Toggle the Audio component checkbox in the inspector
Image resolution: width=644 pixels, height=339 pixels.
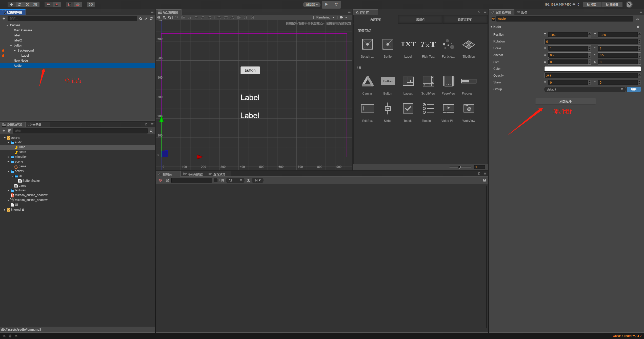pos(493,18)
